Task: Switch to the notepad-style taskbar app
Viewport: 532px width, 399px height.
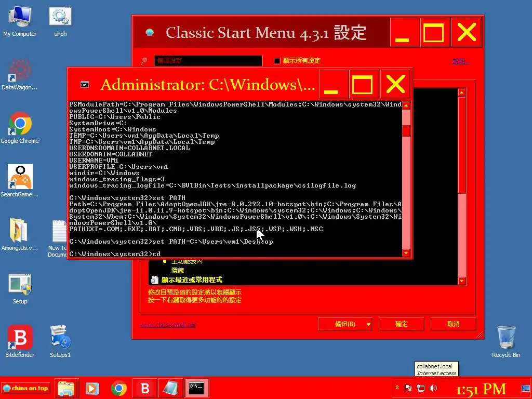Action: (170, 388)
